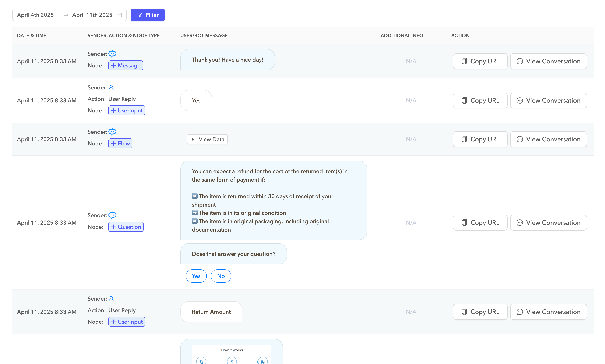Screen dimensions: 605x364
Task: Click the bot sender icon in Flow row
Action: tap(112, 132)
